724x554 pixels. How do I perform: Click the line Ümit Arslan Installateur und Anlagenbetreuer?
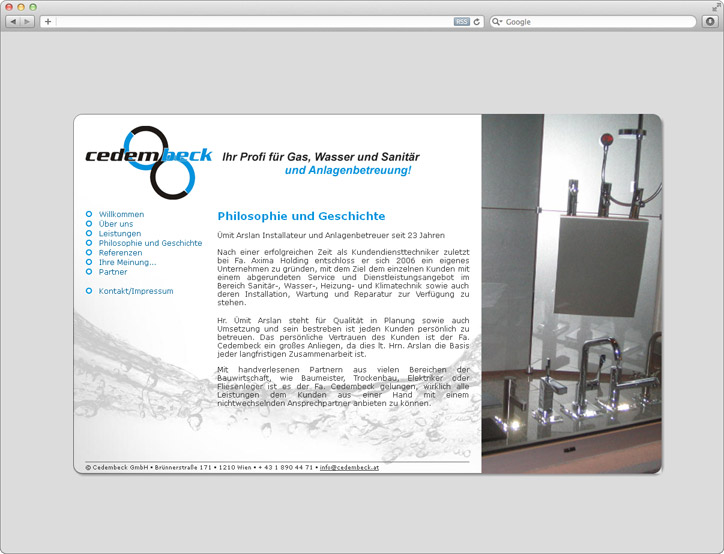(331, 235)
